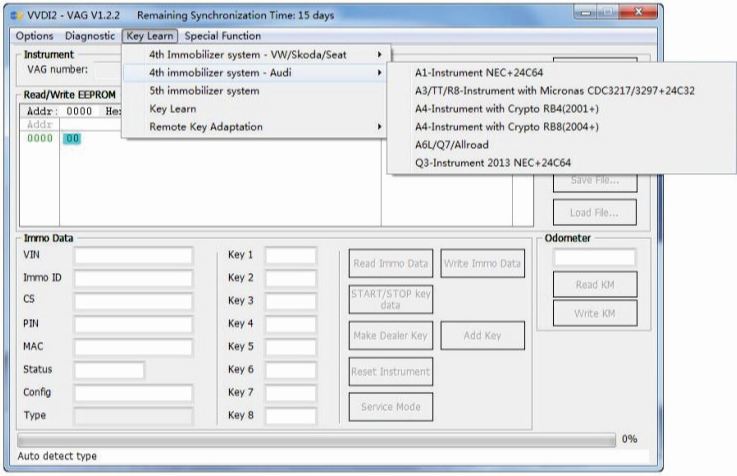Click the Reset Instrument button

pyautogui.click(x=391, y=372)
